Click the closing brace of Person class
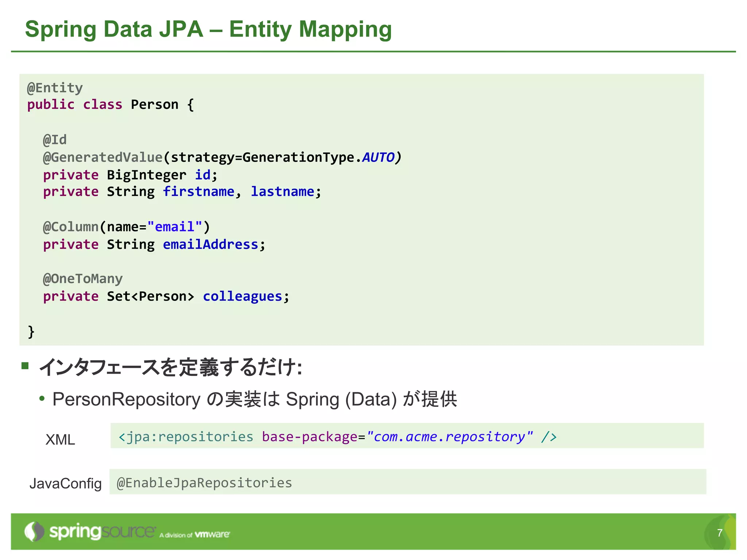747x560 pixels. point(31,331)
